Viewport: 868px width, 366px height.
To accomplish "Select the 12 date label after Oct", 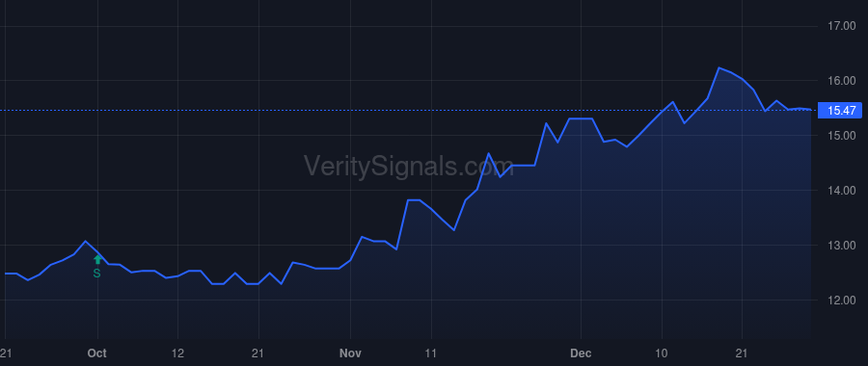I will click(x=177, y=353).
